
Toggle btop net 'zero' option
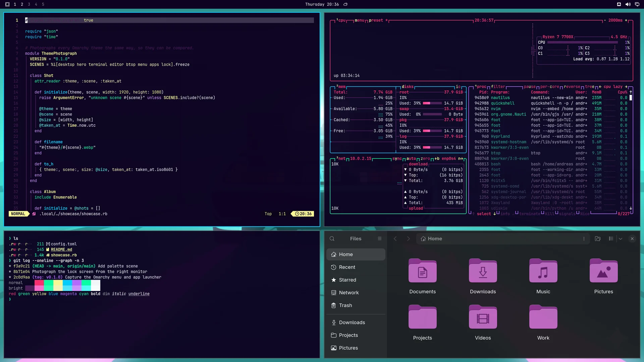425,159
